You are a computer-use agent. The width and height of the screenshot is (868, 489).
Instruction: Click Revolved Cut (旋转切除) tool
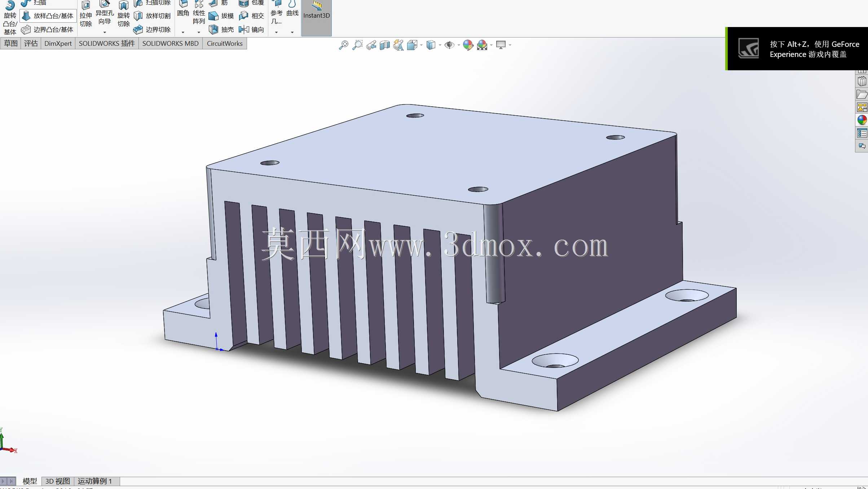(x=124, y=14)
